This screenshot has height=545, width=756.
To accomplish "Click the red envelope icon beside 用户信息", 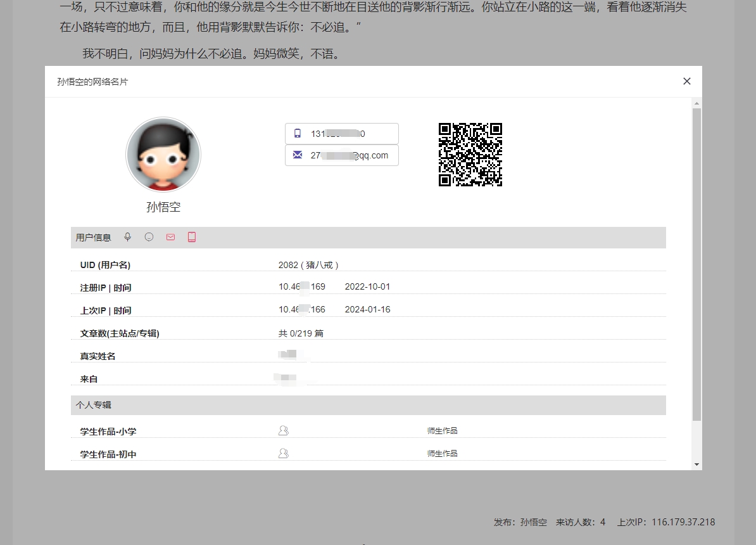I will (171, 237).
